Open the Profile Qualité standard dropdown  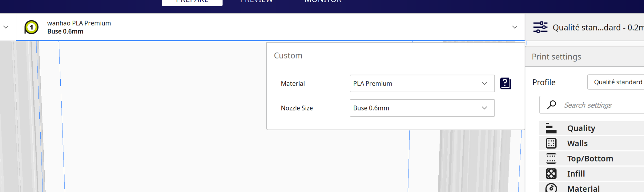[x=615, y=82]
